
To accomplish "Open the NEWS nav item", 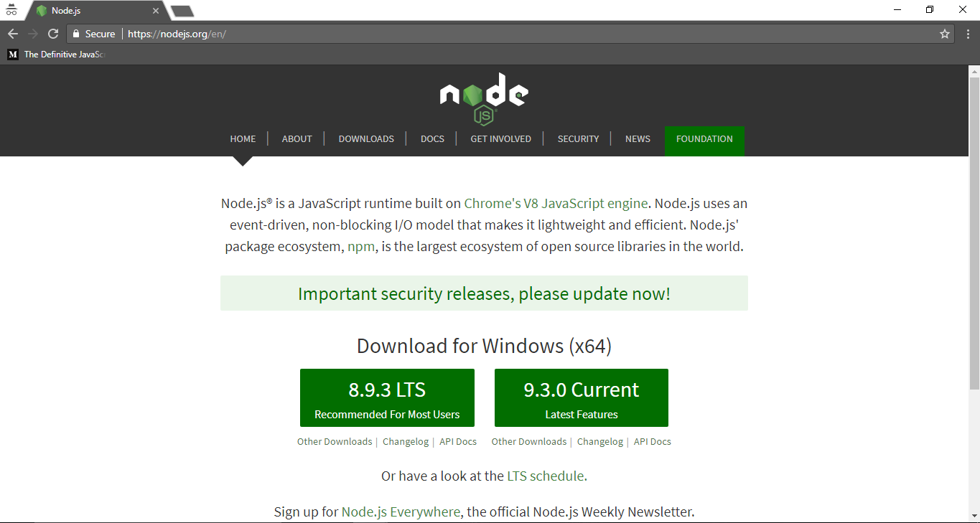I will click(x=638, y=139).
